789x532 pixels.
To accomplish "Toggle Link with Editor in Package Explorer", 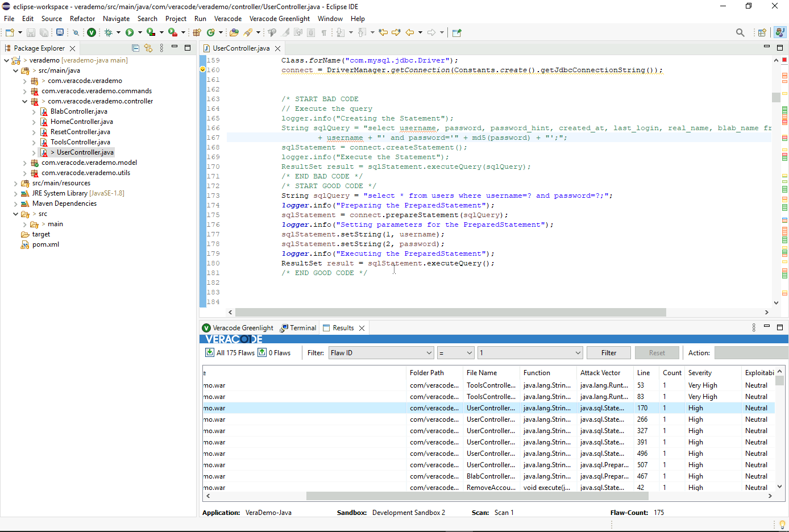I will 148,48.
